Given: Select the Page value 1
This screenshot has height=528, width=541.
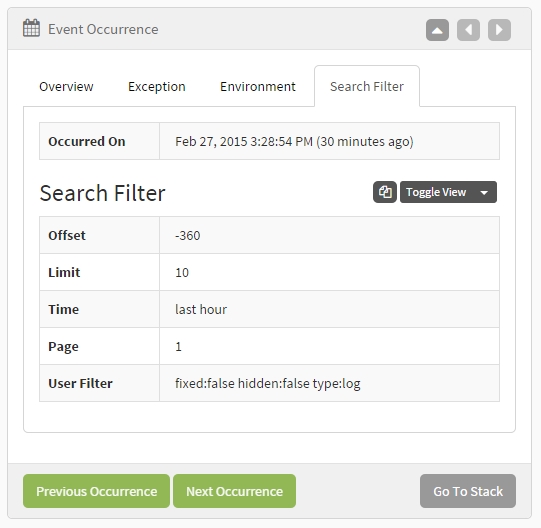Looking at the screenshot, I should click(x=178, y=346).
